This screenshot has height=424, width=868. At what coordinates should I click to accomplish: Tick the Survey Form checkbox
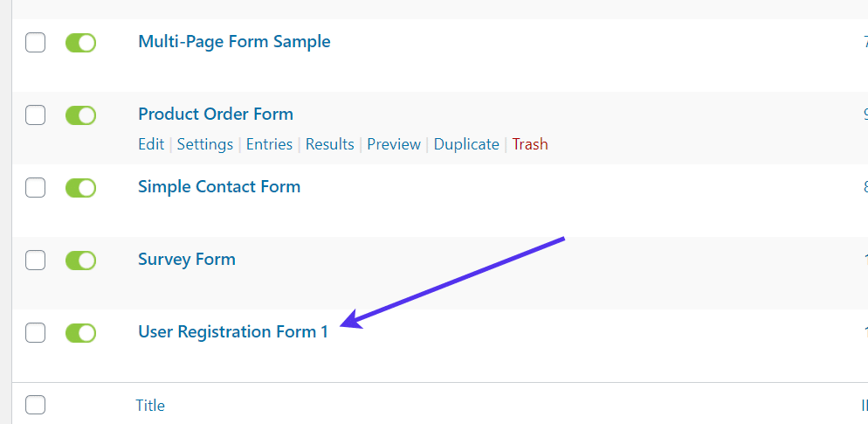35,261
